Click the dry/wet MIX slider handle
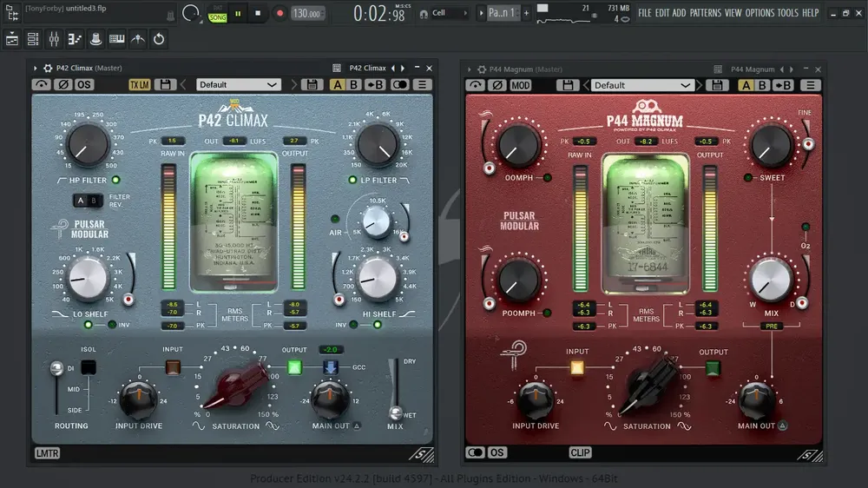The image size is (868, 488). [395, 412]
